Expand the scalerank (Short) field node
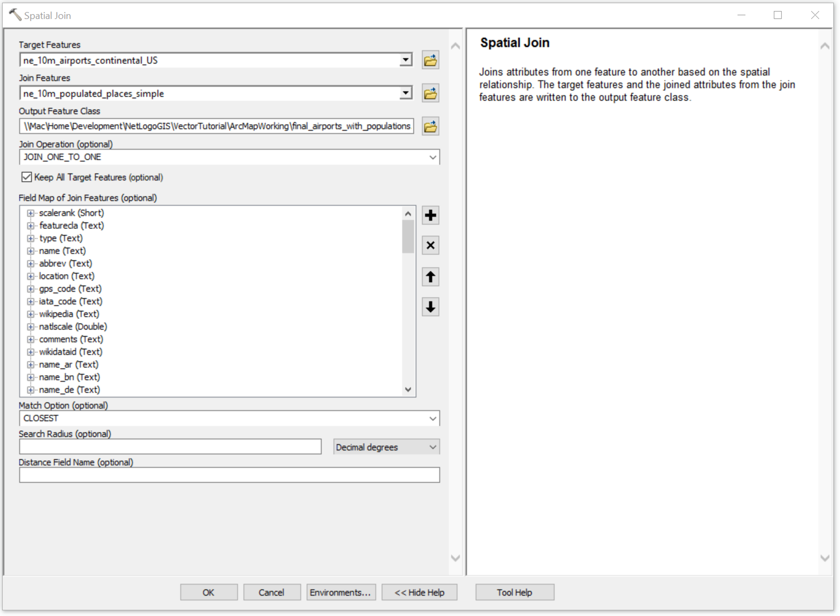The width and height of the screenshot is (840, 616). pyautogui.click(x=31, y=213)
